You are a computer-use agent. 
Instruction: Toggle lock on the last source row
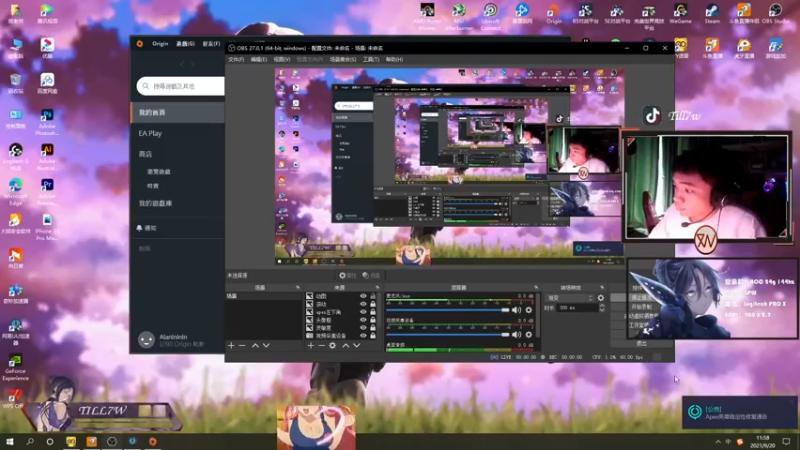tap(373, 336)
